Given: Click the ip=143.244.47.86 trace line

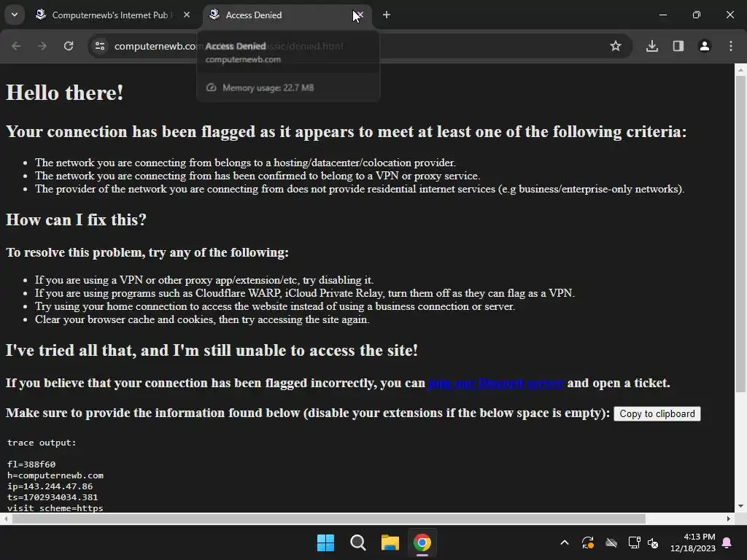Looking at the screenshot, I should point(50,486).
